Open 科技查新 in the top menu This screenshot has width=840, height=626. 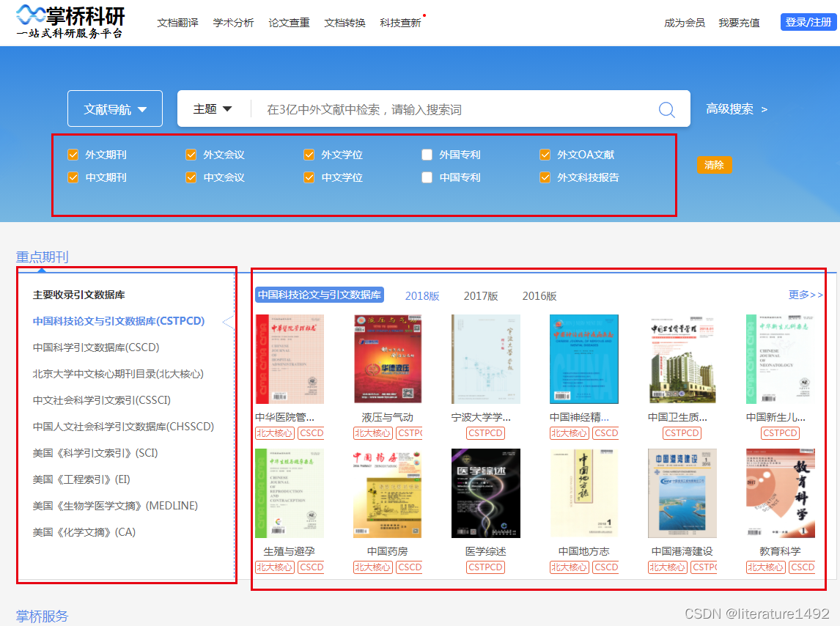point(400,23)
